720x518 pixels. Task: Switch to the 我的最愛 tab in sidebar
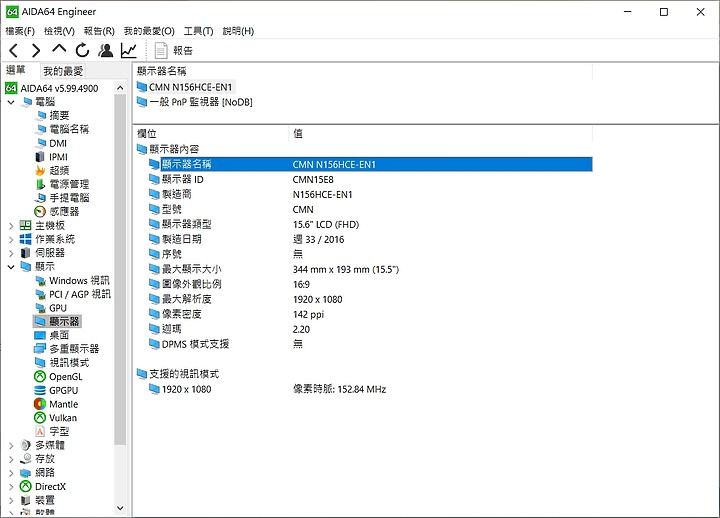[x=63, y=71]
